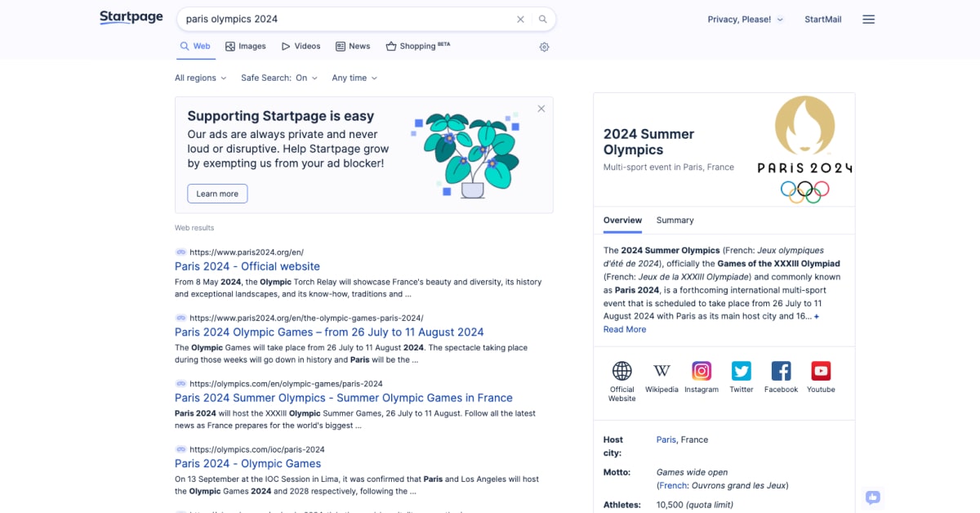Screen dimensions: 980x513
Task: Switch to the News search tab
Action: 352,46
